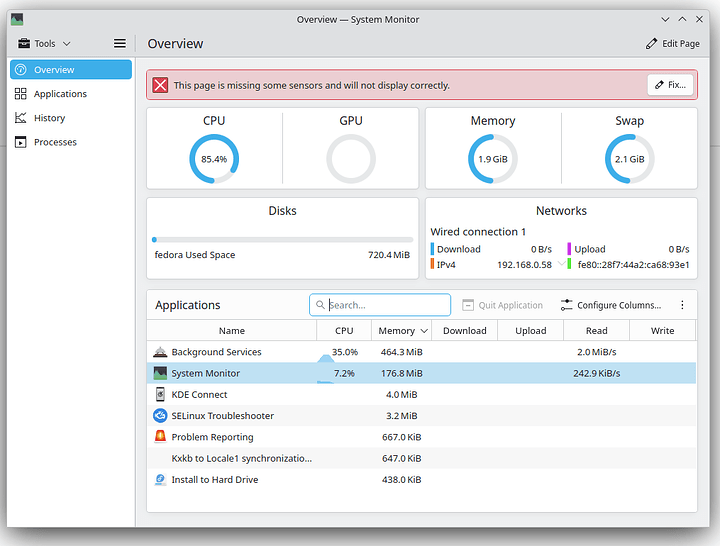Open the Applications page in sidebar

click(60, 94)
